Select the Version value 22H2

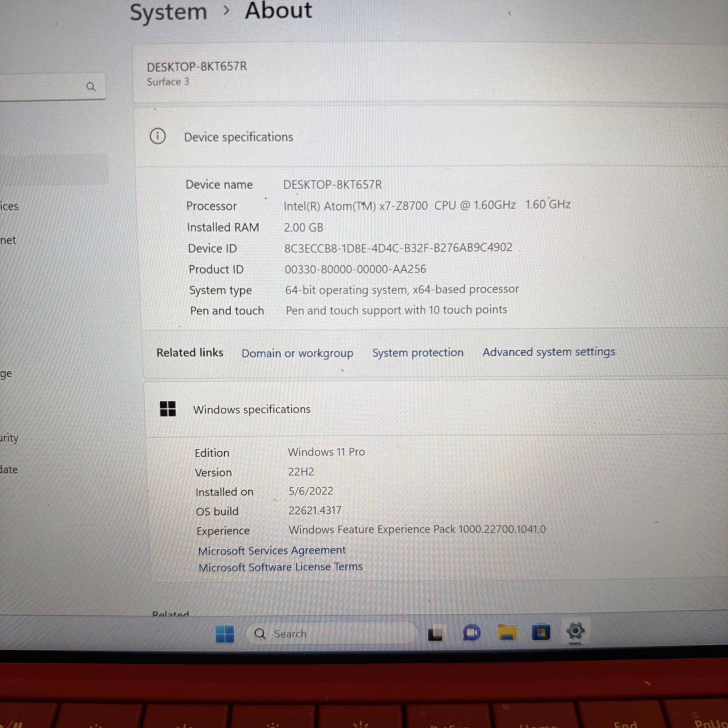coord(301,472)
